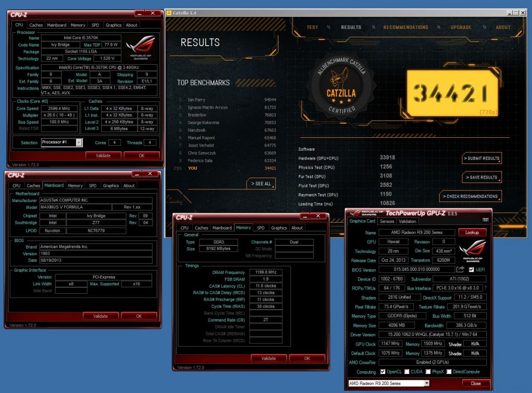Click the Hardware (GPU+CPU) score 33918
Viewport: 532px width, 393px height.
point(387,158)
